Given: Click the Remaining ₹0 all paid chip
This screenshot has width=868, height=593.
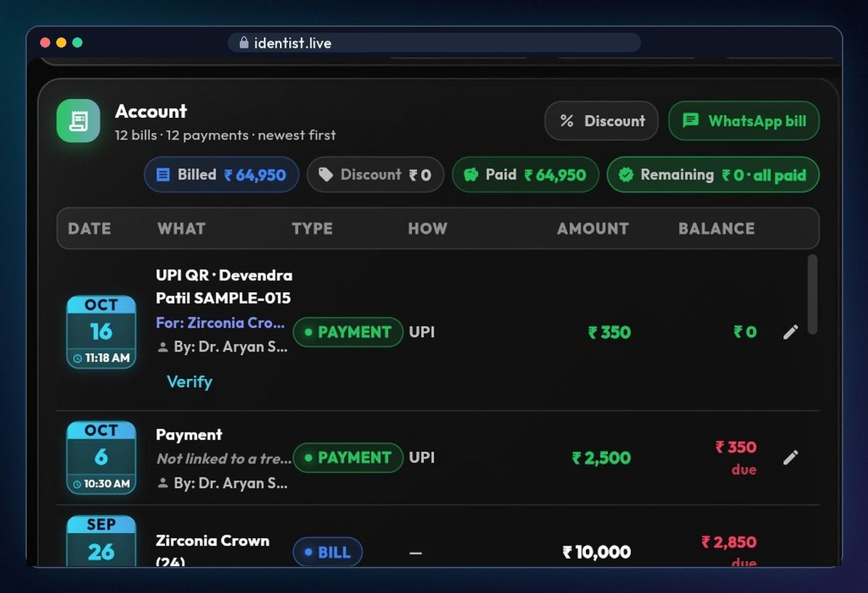Looking at the screenshot, I should pyautogui.click(x=712, y=175).
